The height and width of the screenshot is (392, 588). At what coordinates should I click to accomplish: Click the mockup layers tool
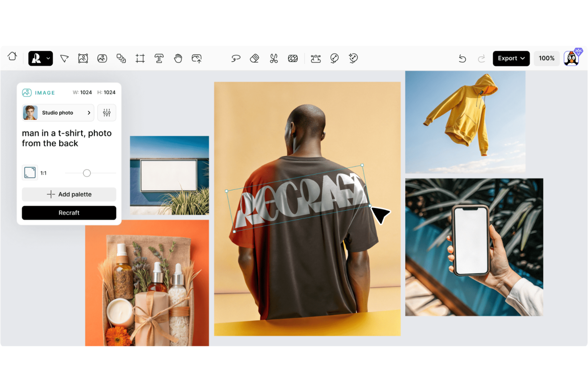coord(121,59)
